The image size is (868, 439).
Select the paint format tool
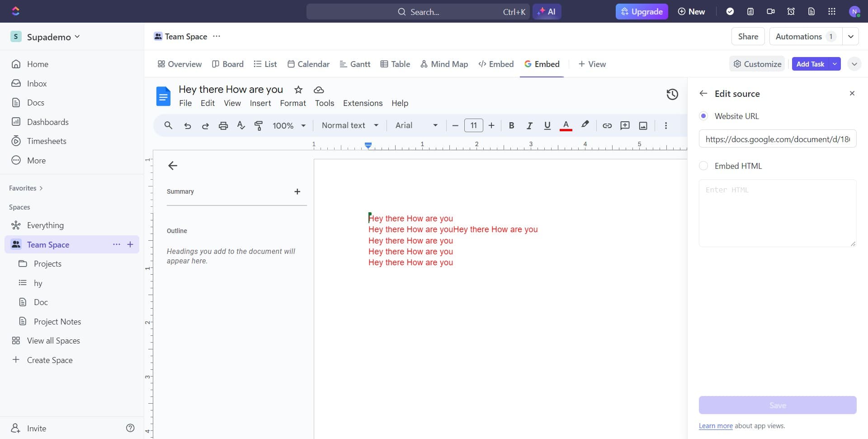click(x=259, y=126)
